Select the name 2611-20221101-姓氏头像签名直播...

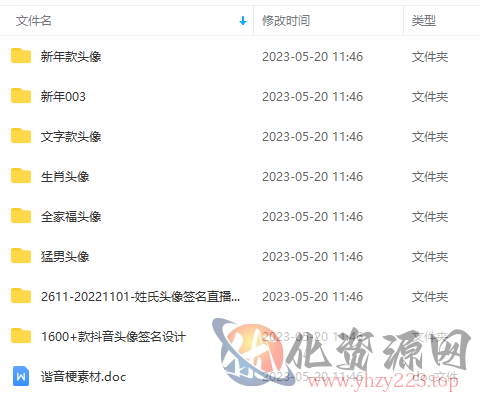tap(140, 296)
